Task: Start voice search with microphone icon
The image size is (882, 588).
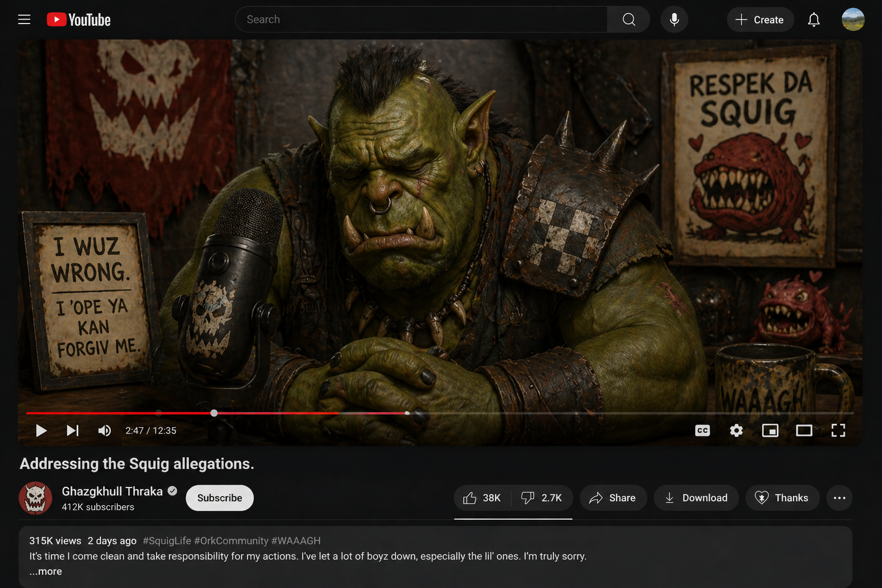Action: coord(674,20)
